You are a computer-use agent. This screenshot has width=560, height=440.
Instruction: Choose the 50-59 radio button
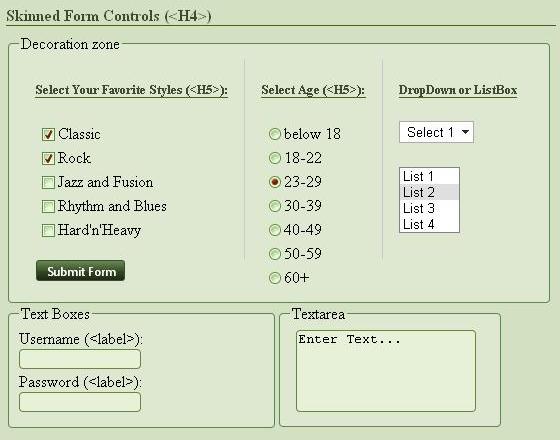coord(275,254)
